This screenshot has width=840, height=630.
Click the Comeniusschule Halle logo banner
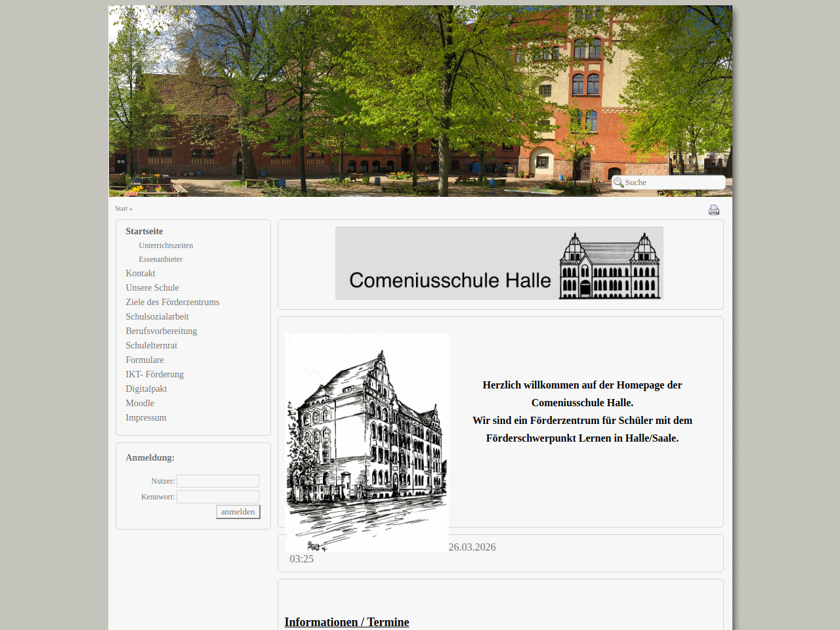click(499, 263)
